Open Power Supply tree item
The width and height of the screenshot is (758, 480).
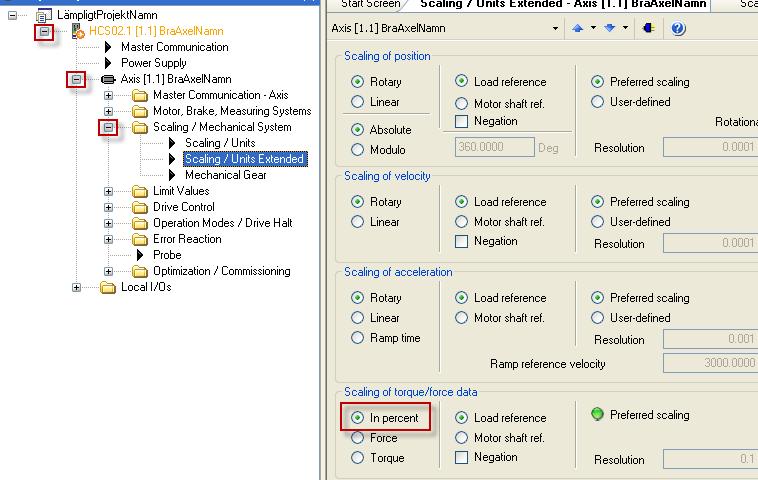(153, 63)
